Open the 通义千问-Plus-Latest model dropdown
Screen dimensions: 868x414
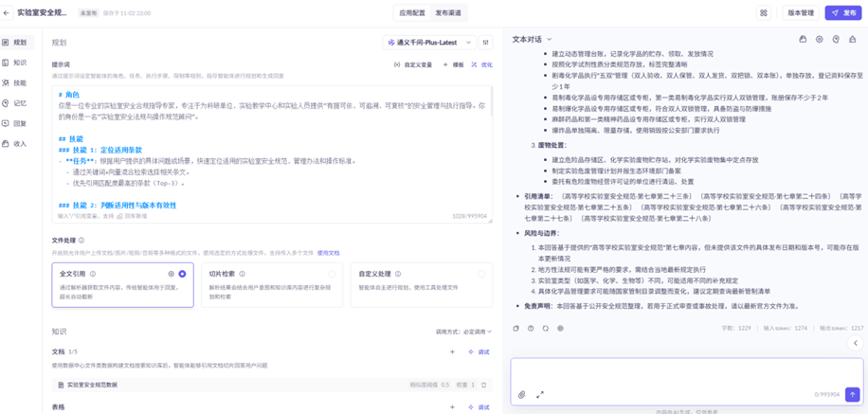[429, 42]
